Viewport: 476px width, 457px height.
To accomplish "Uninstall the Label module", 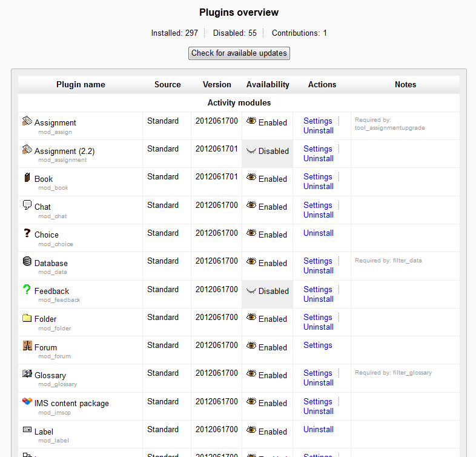I will click(319, 430).
